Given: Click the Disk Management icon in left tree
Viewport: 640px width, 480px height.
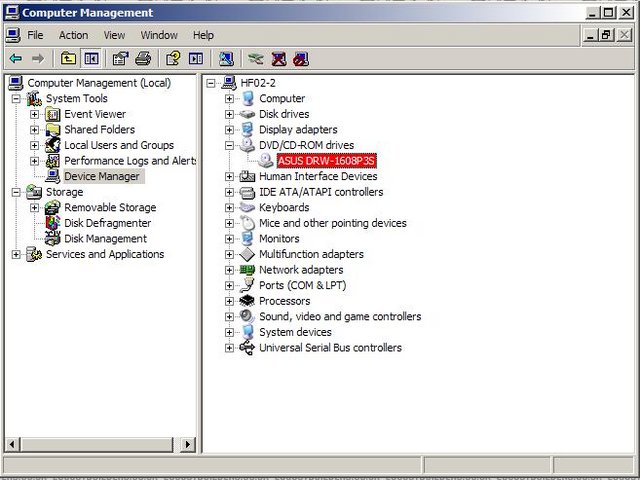Looking at the screenshot, I should pyautogui.click(x=53, y=238).
